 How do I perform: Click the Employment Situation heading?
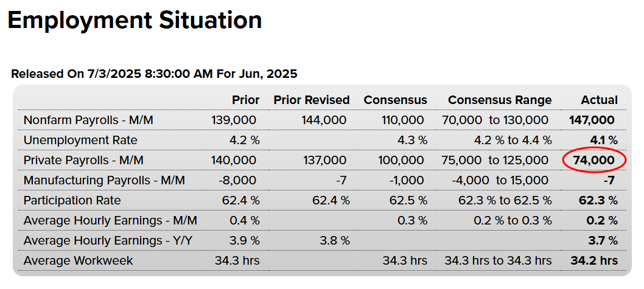click(135, 21)
